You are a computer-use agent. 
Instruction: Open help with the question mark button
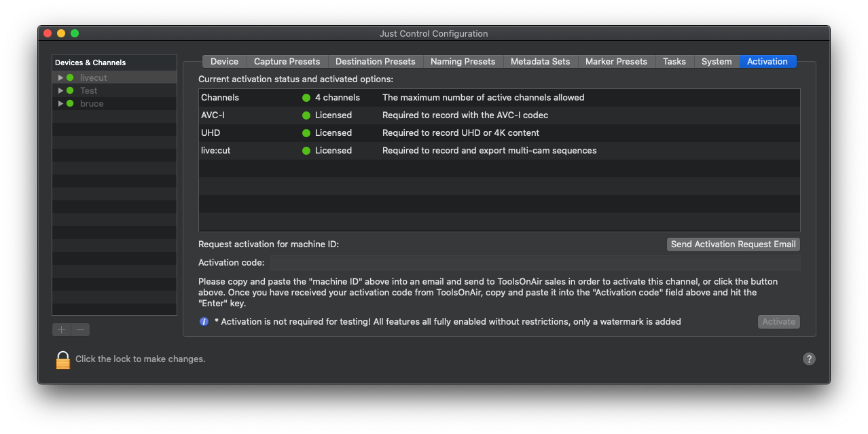(809, 359)
